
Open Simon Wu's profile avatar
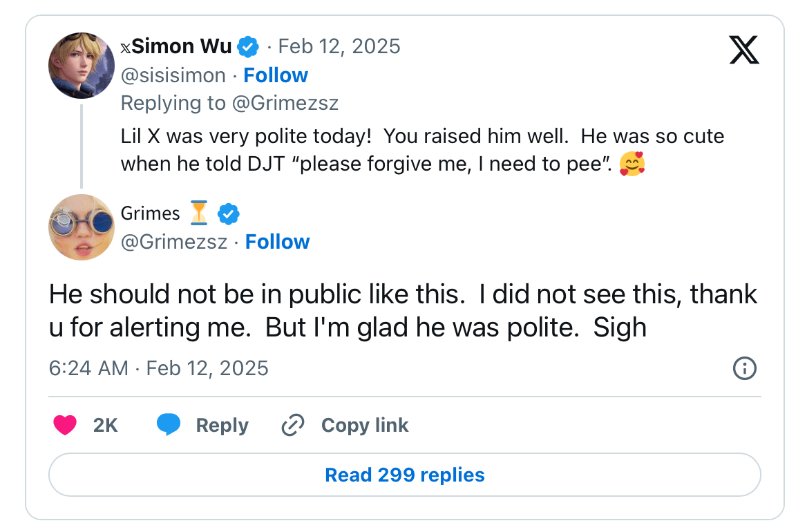(x=81, y=66)
